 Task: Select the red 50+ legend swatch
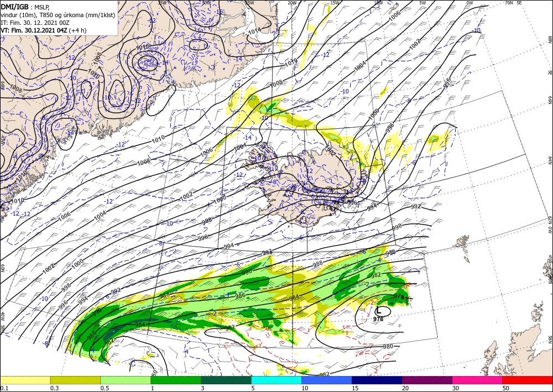coord(528,380)
